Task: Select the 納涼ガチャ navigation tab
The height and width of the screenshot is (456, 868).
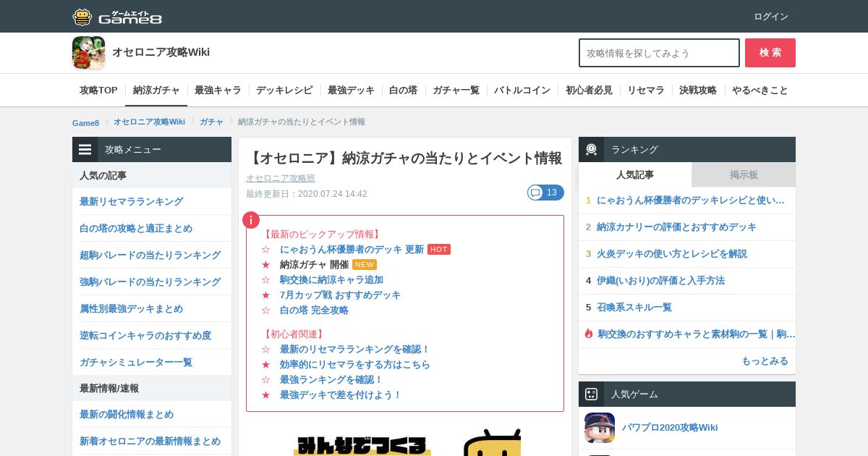Action: 156,90
